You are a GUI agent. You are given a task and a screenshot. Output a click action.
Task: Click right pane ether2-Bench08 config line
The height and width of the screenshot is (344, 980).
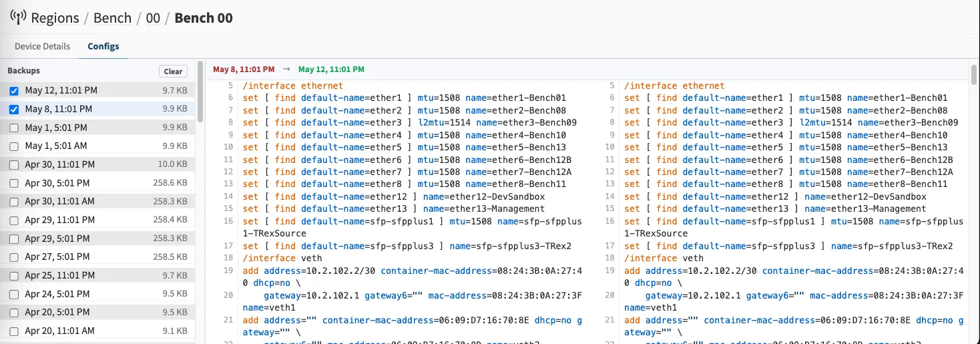(786, 110)
